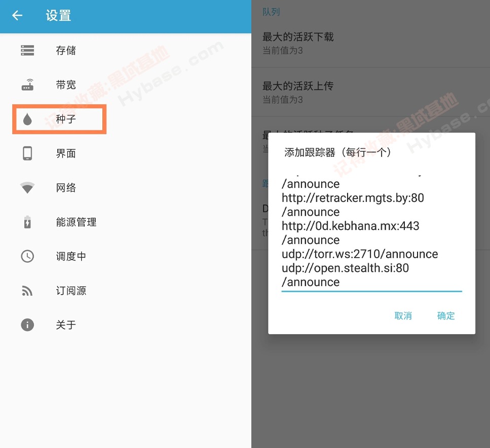Click the power management battery icon

(27, 222)
